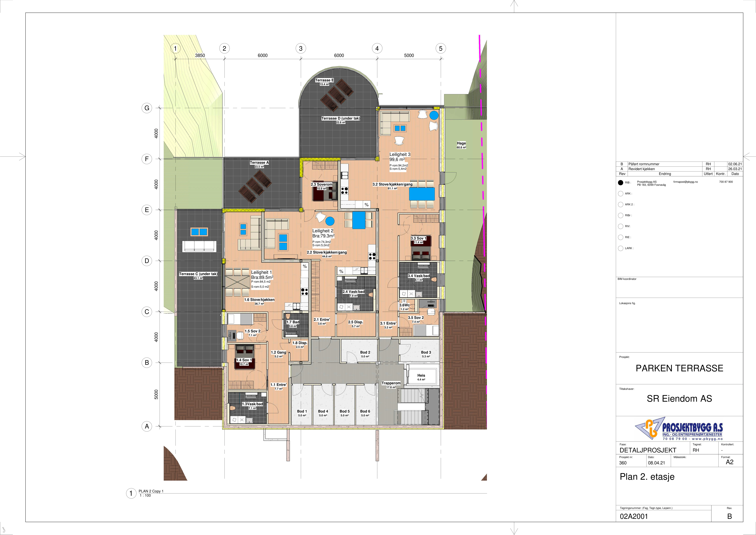Select the empty circle next to RIV:

click(x=621, y=226)
